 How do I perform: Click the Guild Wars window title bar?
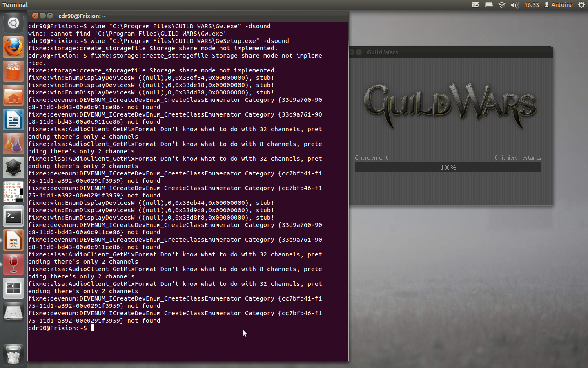tap(451, 52)
